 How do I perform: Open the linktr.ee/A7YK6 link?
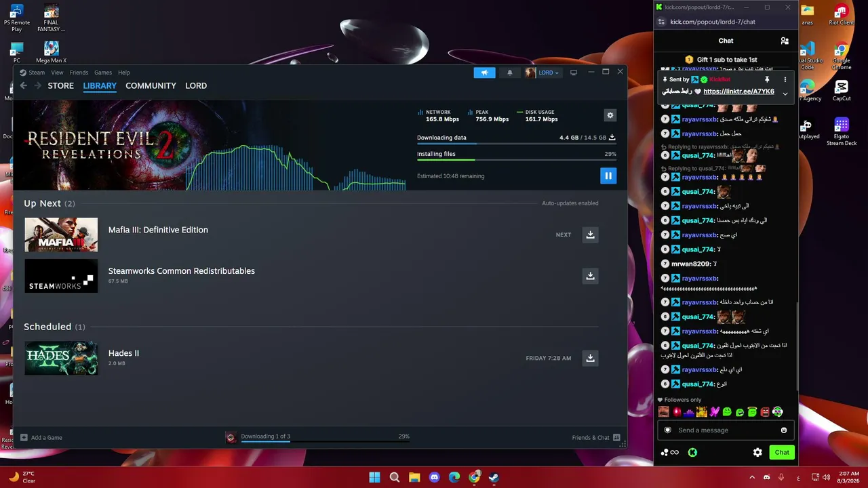tap(738, 91)
